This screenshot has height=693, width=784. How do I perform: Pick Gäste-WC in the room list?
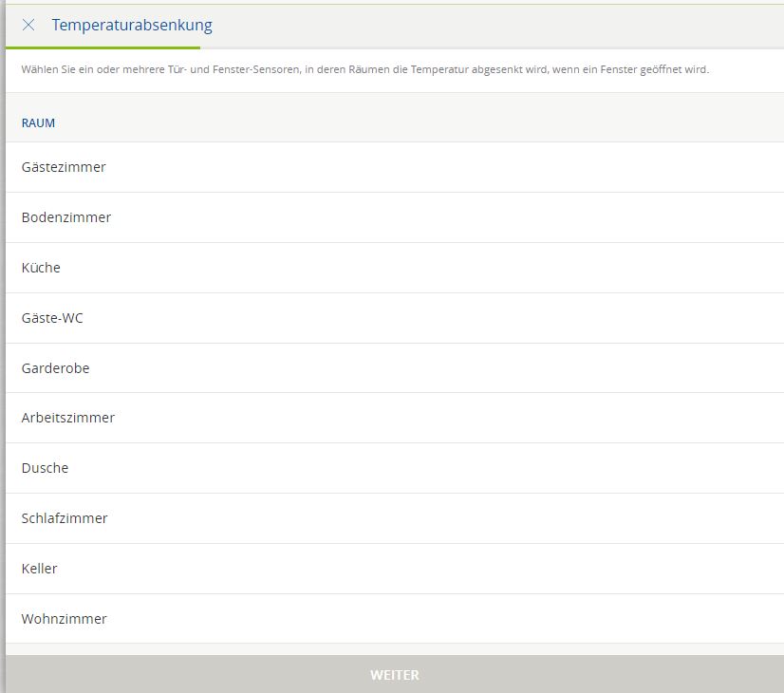[x=52, y=318]
